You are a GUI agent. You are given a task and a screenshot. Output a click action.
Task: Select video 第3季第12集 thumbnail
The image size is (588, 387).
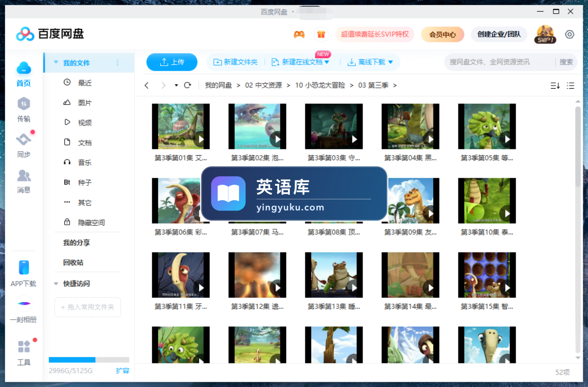(x=257, y=275)
